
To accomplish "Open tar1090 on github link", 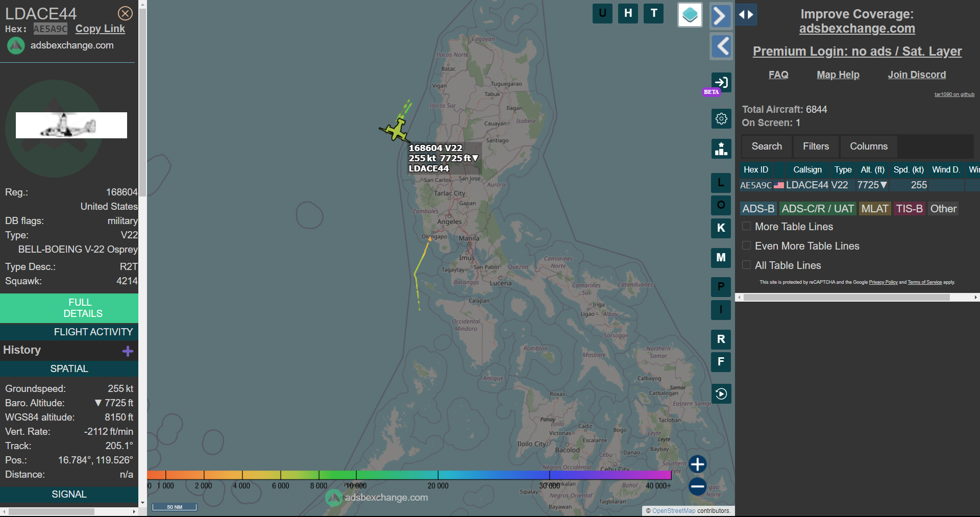I will [954, 94].
